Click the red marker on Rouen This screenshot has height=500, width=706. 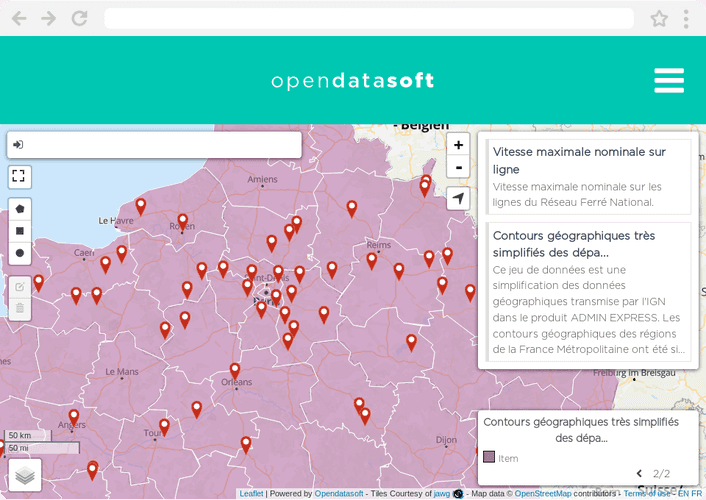(x=182, y=223)
